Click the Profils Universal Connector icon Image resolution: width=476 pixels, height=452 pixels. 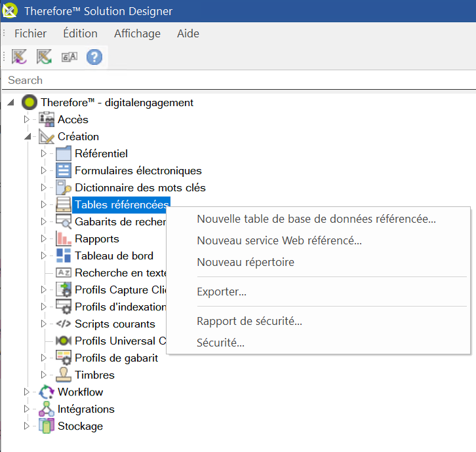[64, 341]
